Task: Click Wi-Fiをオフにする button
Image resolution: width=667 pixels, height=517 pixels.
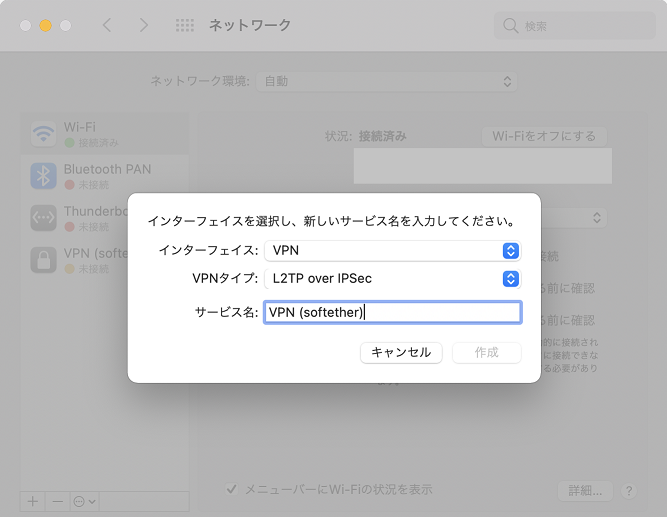Action: point(544,137)
